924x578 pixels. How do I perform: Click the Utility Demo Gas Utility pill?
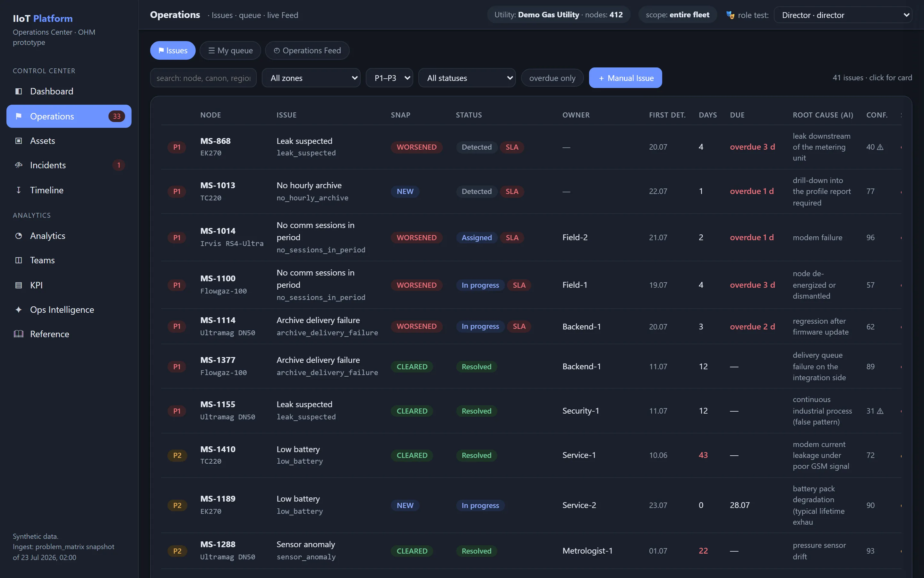point(559,15)
